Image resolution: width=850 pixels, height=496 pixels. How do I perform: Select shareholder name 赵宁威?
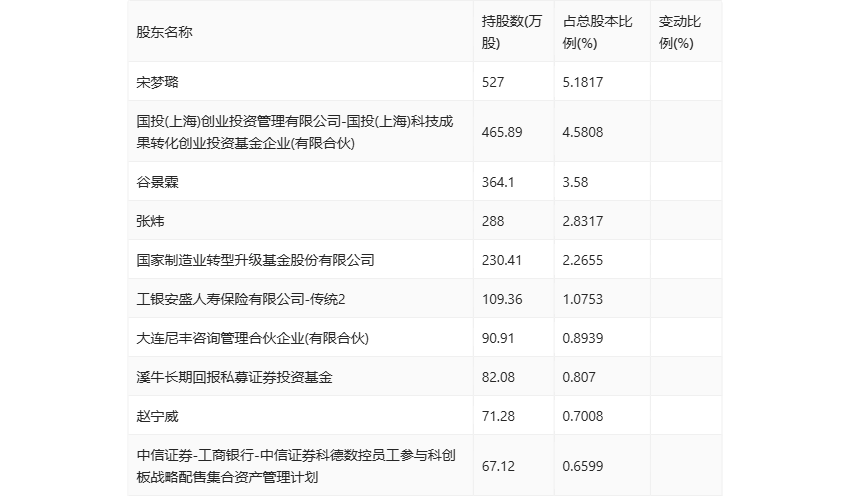click(x=157, y=416)
